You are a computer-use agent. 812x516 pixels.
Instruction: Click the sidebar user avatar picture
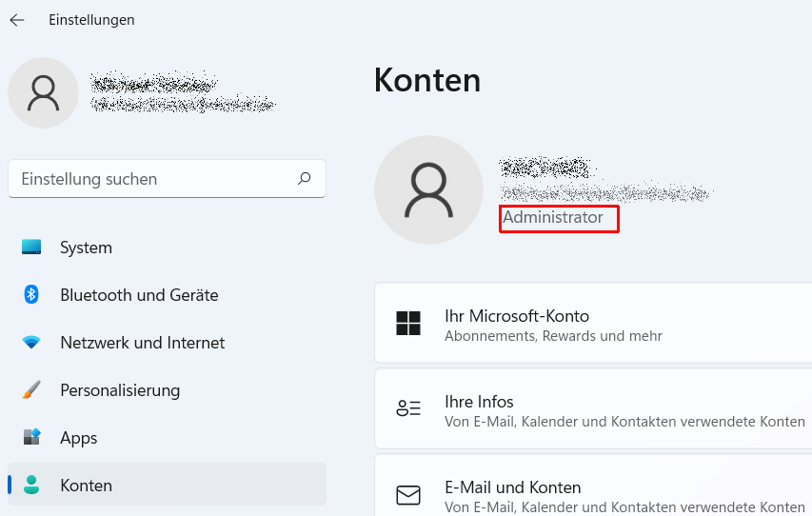pos(43,92)
